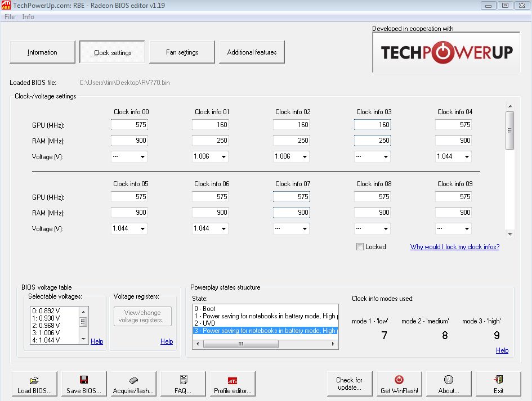Open Clock info 06 voltage dropdown
The height and width of the screenshot is (401, 532).
coord(223,229)
